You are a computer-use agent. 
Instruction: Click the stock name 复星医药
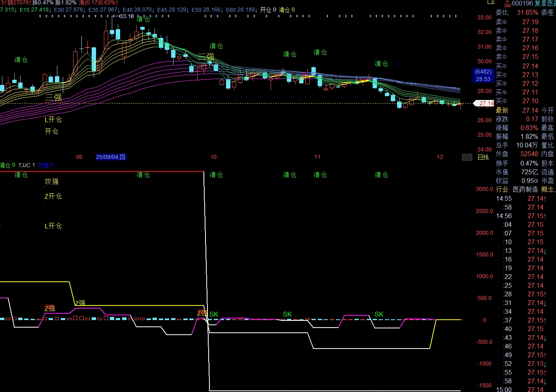(x=545, y=4)
